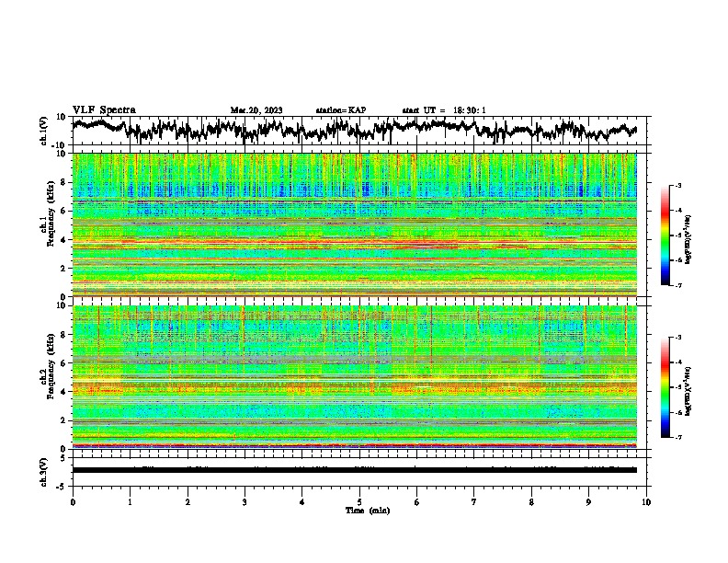
Task: Click the "-3" label on ch.1 colorbar
Action: pos(678,186)
